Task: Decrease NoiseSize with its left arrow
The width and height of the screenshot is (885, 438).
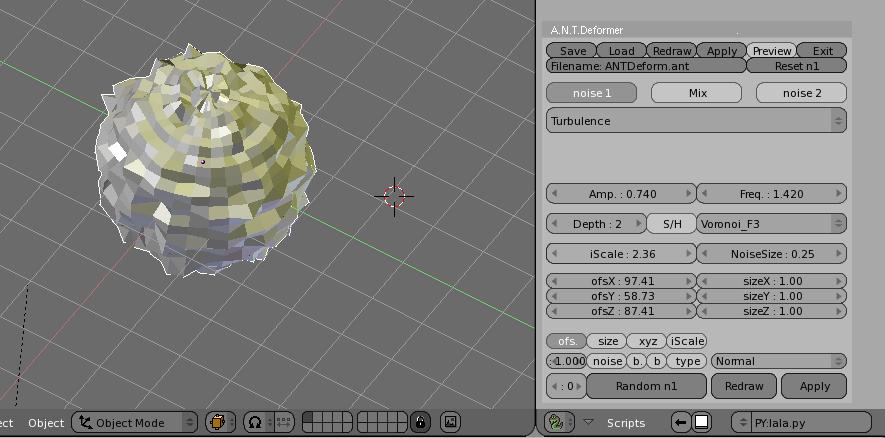Action: (704, 253)
